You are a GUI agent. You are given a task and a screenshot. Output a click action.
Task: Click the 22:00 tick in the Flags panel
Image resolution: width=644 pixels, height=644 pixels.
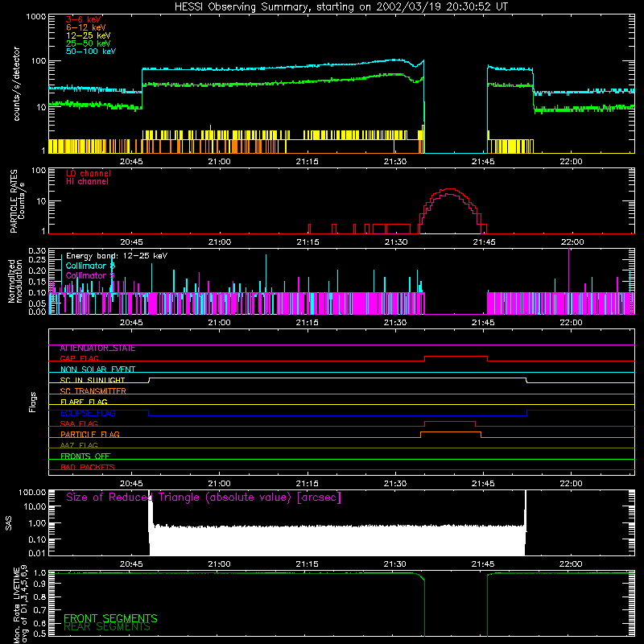572,484
